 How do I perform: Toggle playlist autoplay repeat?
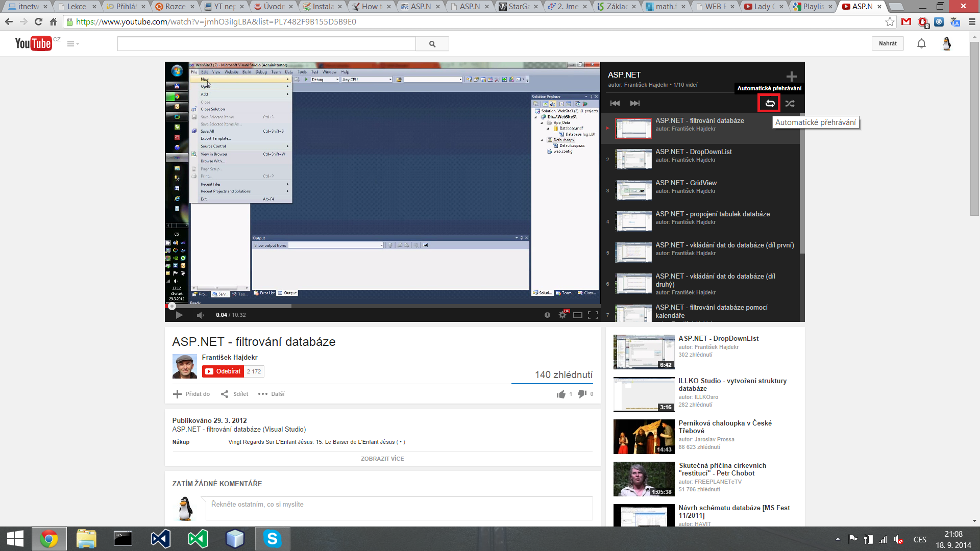pyautogui.click(x=770, y=104)
